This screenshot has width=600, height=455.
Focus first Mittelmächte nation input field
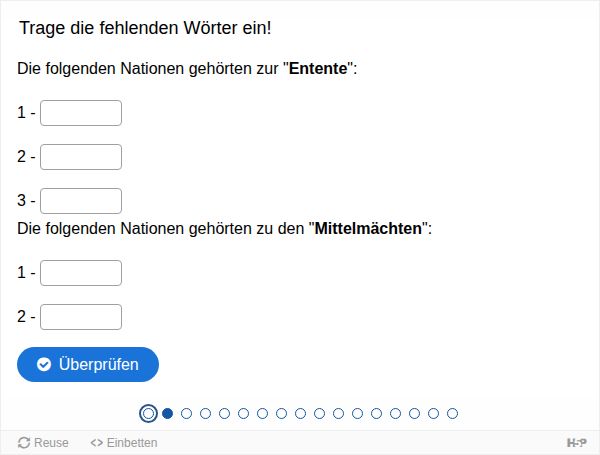(81, 273)
